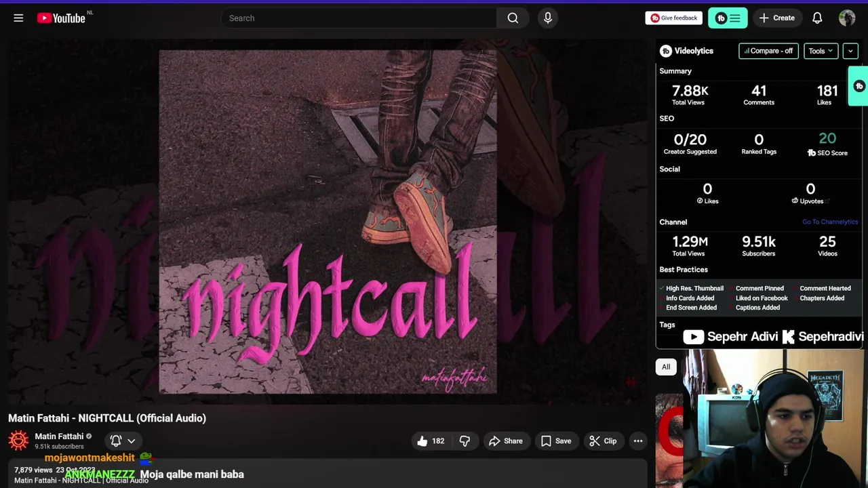The image size is (868, 488).
Task: Go to YouTube home via logo
Action: click(x=61, y=18)
